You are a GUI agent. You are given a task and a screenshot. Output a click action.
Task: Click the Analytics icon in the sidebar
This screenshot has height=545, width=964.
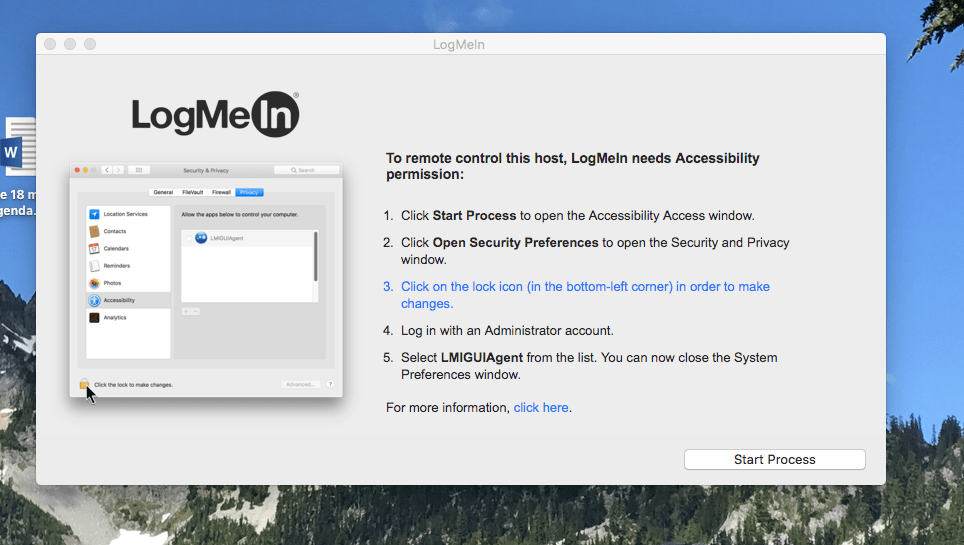click(94, 317)
